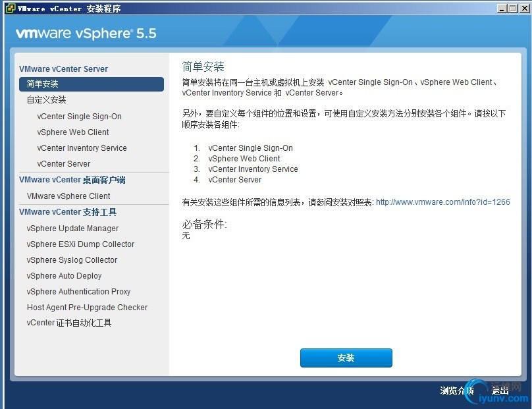The height and width of the screenshot is (409, 532).
Task: Select vSphere Update Manager
Action: 72,229
